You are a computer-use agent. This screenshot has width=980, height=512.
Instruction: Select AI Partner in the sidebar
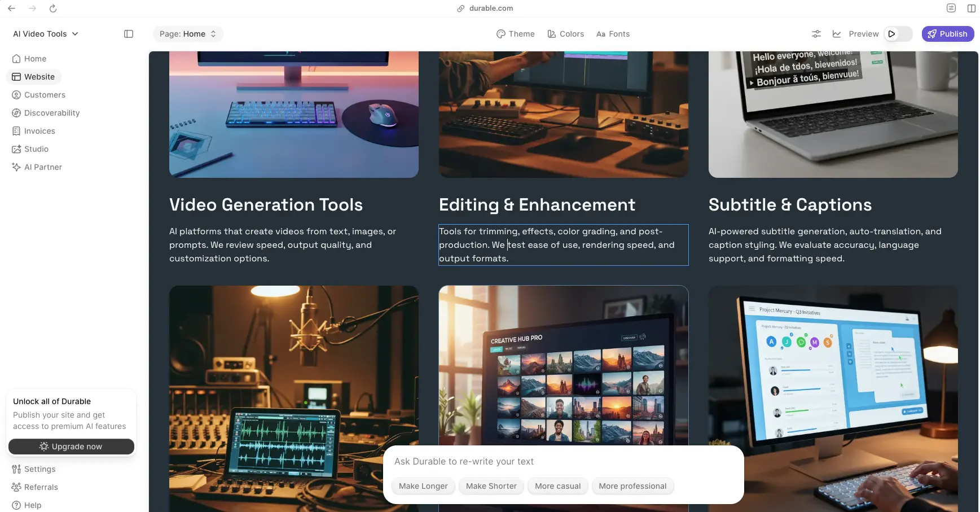click(43, 167)
